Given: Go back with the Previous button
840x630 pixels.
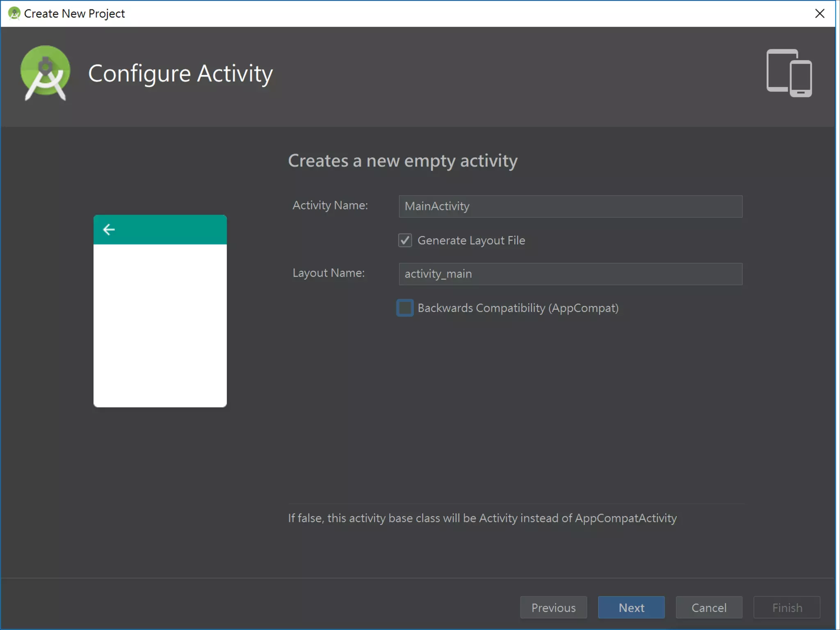Looking at the screenshot, I should tap(553, 607).
